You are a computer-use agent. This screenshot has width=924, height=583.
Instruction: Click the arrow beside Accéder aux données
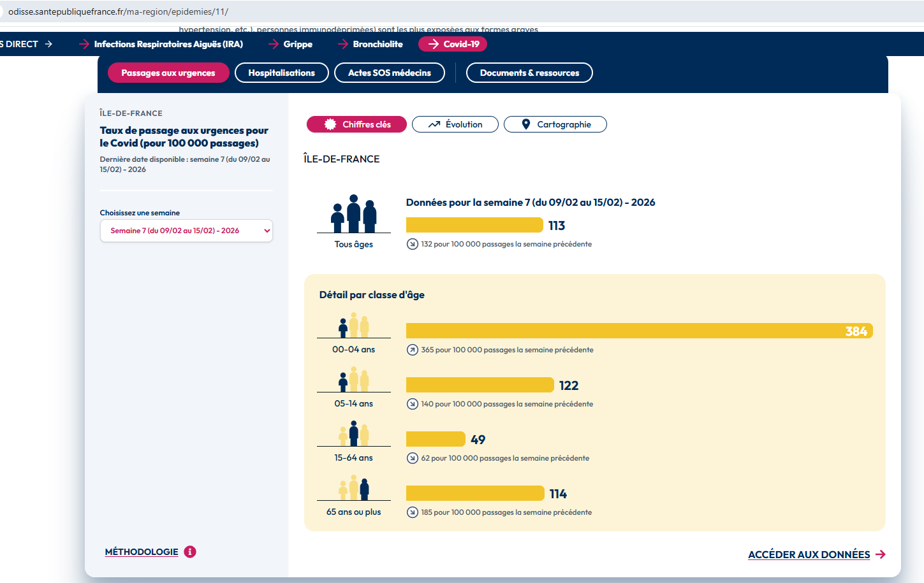click(x=881, y=554)
